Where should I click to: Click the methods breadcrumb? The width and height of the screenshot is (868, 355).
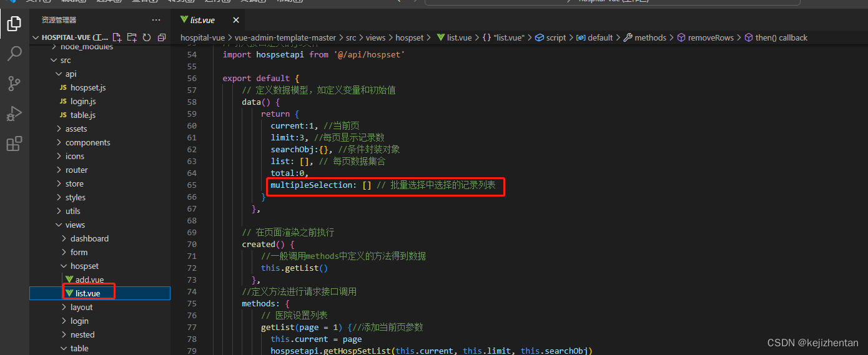pos(645,37)
